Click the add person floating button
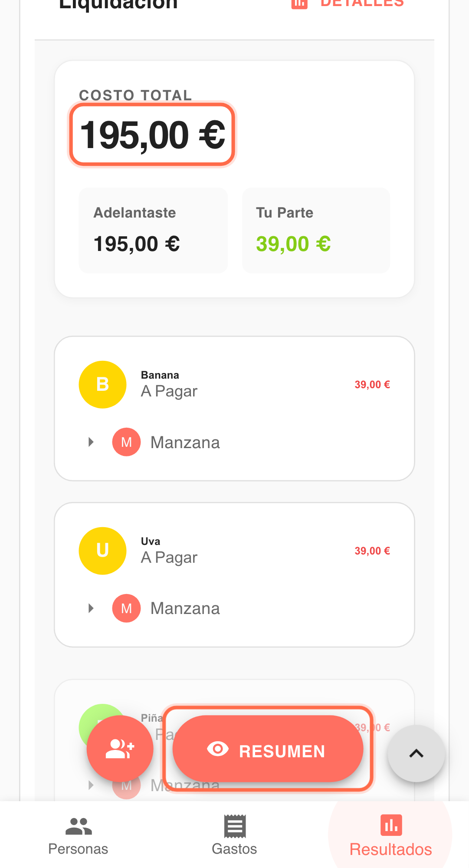 pyautogui.click(x=120, y=749)
